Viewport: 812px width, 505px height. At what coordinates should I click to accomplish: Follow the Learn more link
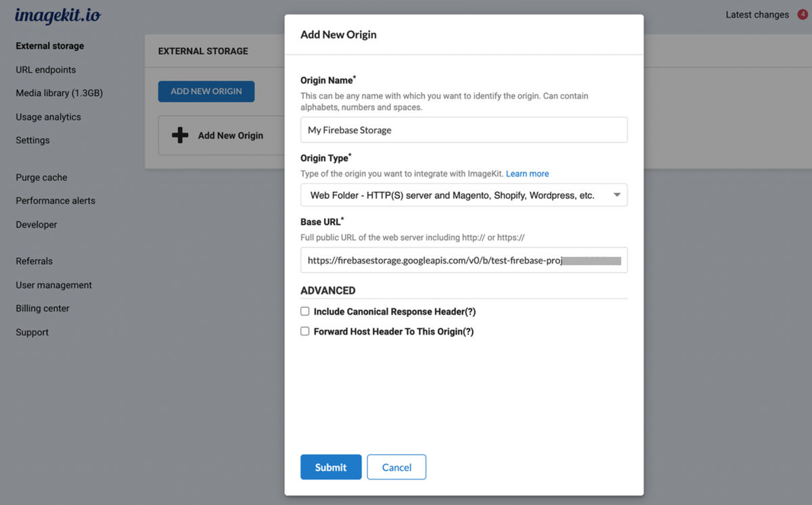527,174
